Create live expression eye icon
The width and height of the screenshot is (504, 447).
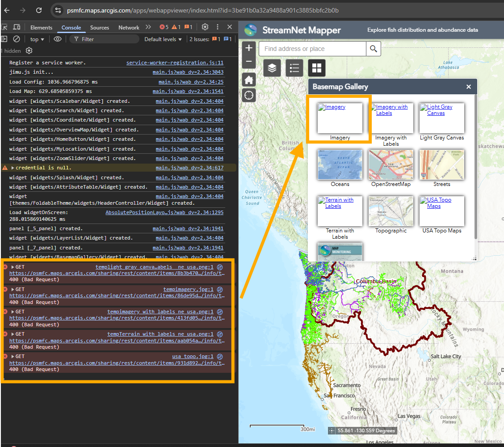(58, 39)
